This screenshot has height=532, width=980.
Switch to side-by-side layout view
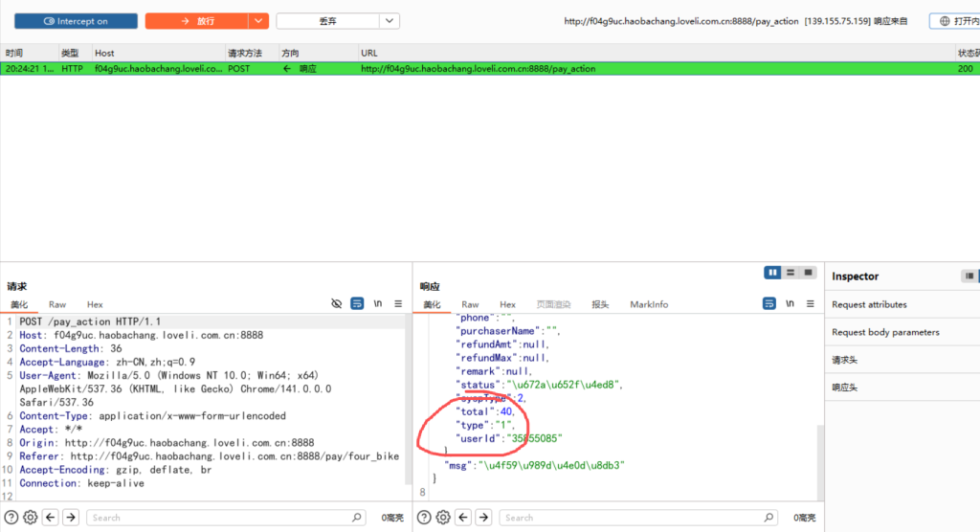772,273
